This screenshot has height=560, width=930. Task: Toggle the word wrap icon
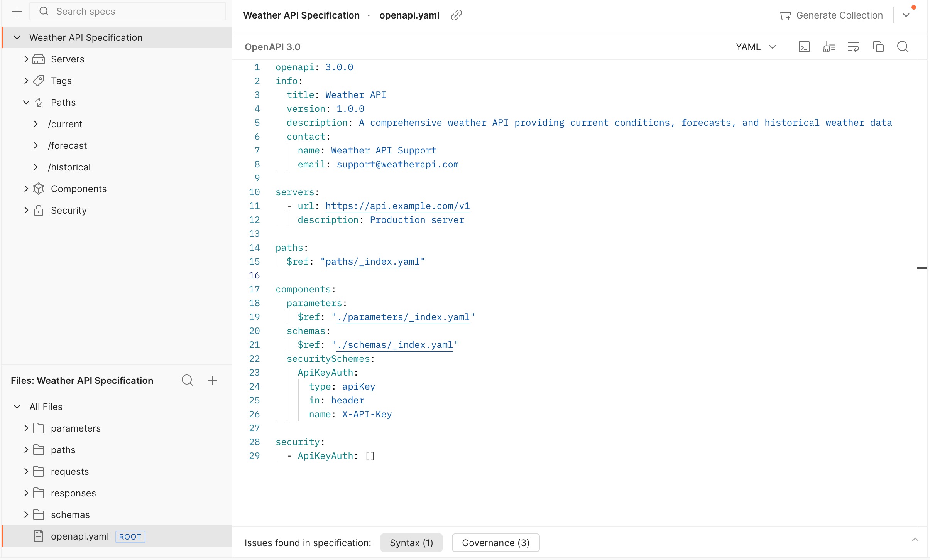853,47
